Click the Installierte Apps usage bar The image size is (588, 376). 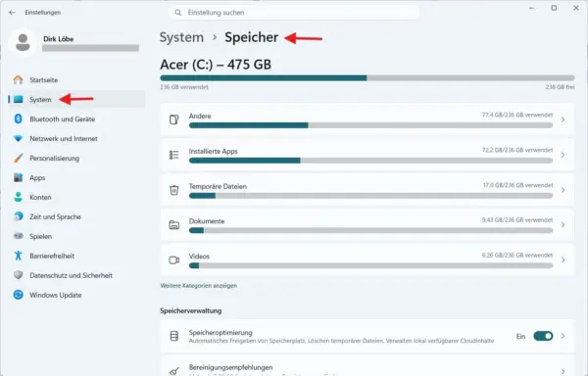(x=370, y=161)
